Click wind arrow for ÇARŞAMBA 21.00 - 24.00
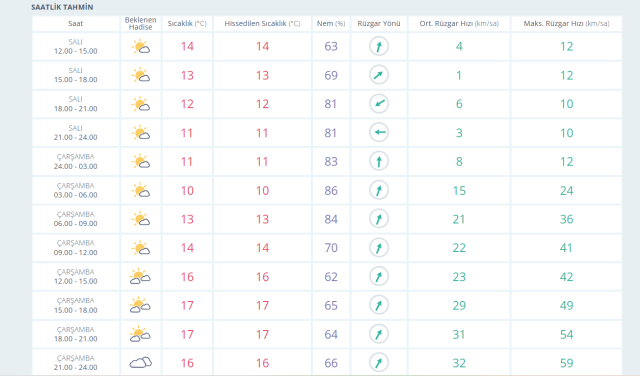The image size is (640, 376). tap(379, 363)
